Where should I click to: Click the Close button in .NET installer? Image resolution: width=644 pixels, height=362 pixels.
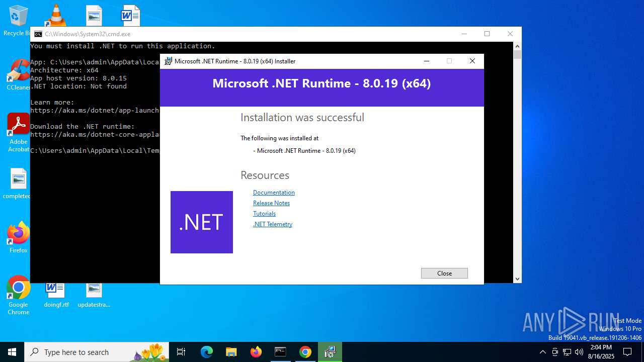(x=444, y=273)
